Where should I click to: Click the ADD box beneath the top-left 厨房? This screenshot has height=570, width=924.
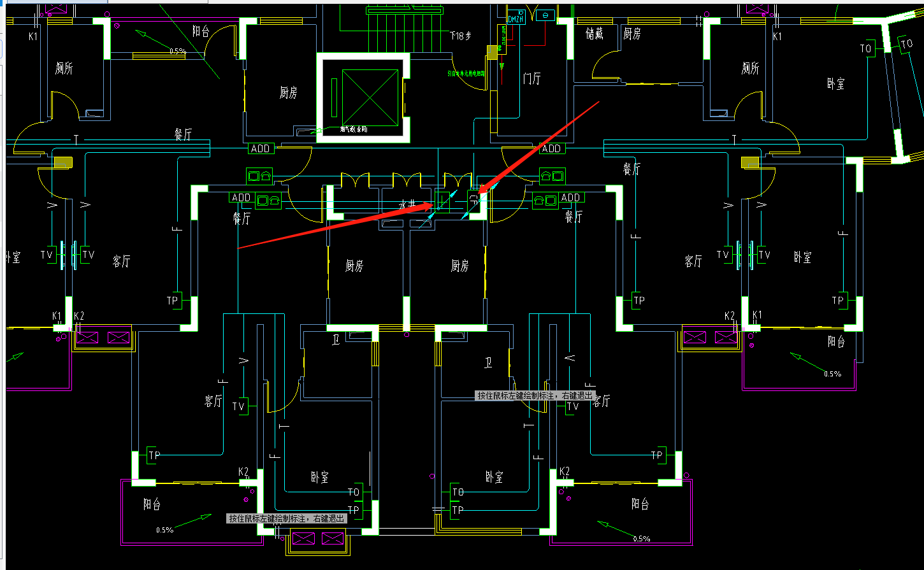pos(261,148)
